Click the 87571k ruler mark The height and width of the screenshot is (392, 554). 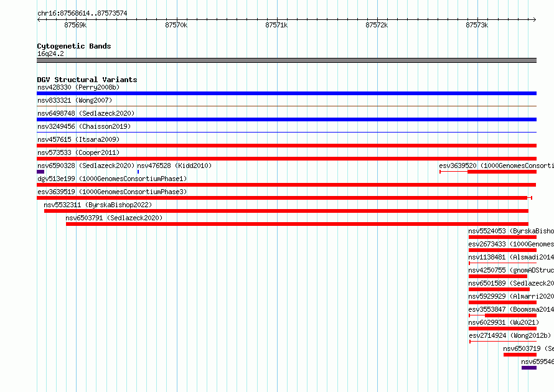(x=276, y=25)
